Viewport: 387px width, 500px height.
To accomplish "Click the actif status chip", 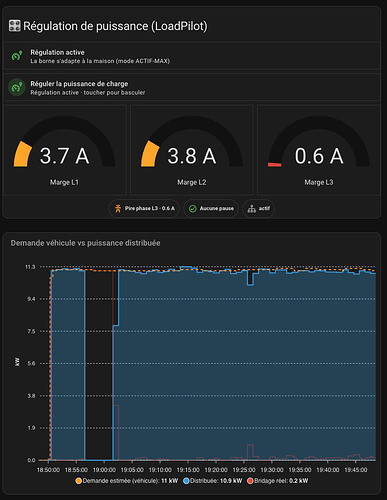I will 258,209.
